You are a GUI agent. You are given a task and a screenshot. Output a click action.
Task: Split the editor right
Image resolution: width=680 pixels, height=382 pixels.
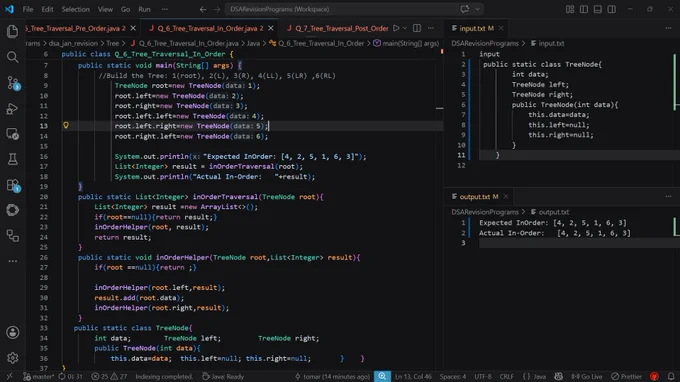417,28
